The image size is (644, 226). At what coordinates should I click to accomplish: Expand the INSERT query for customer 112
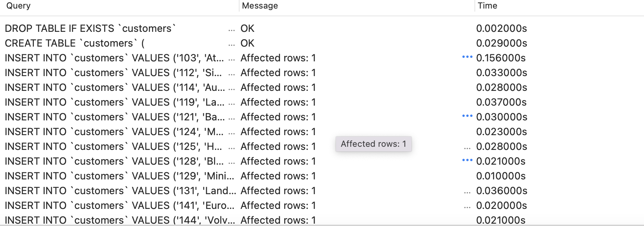tap(232, 73)
